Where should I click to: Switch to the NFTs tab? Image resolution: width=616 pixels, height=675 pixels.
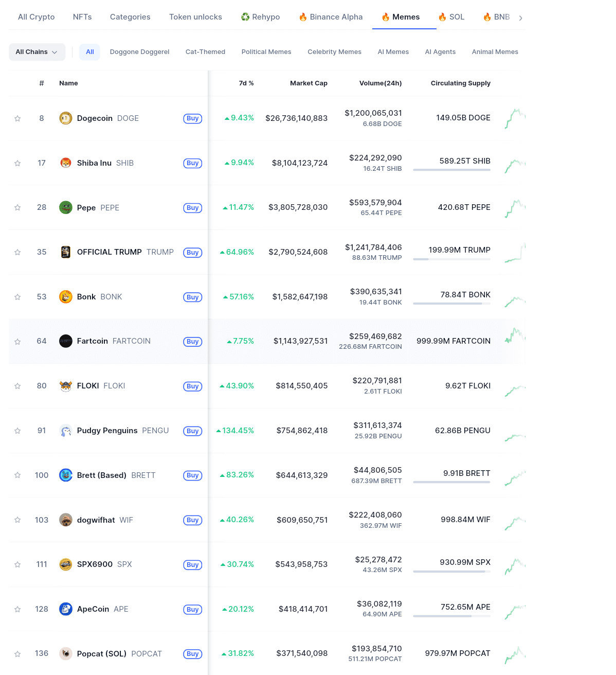[82, 16]
